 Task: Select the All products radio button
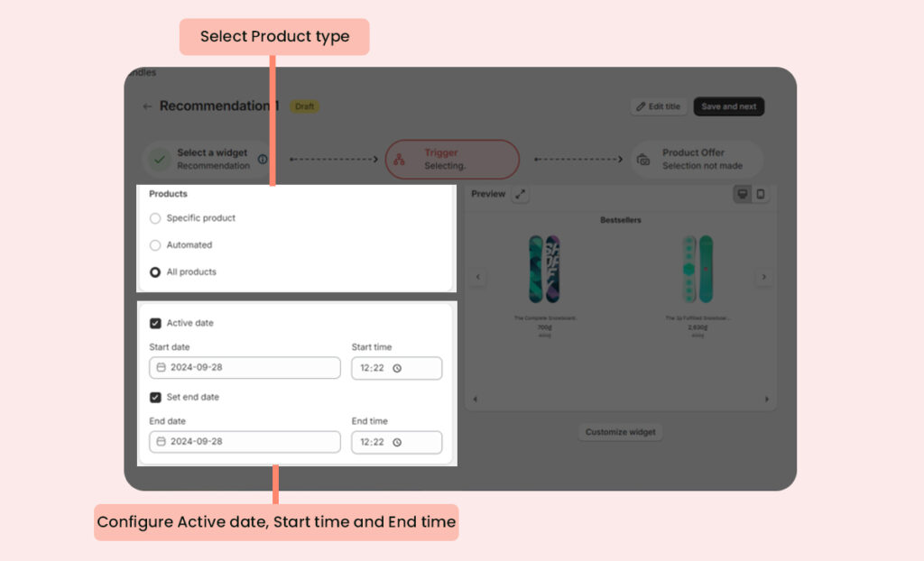[155, 272]
